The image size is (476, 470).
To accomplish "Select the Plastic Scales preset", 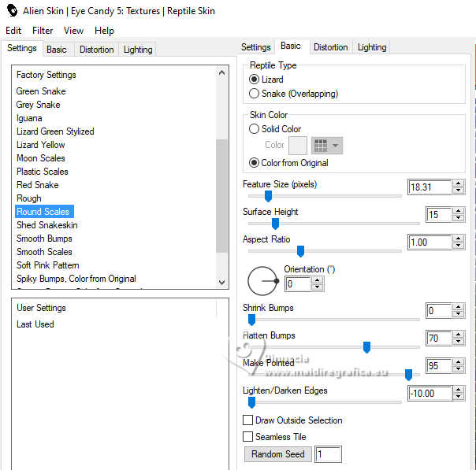I will click(43, 172).
